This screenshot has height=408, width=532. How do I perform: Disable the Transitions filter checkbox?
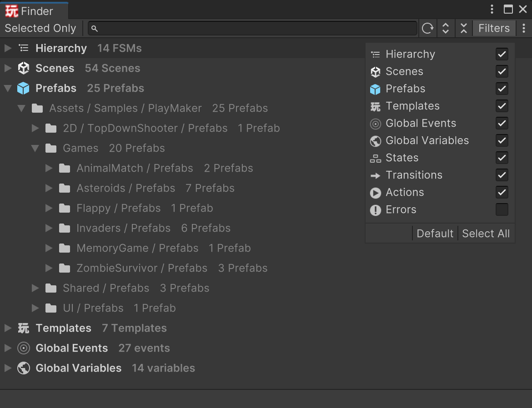502,175
